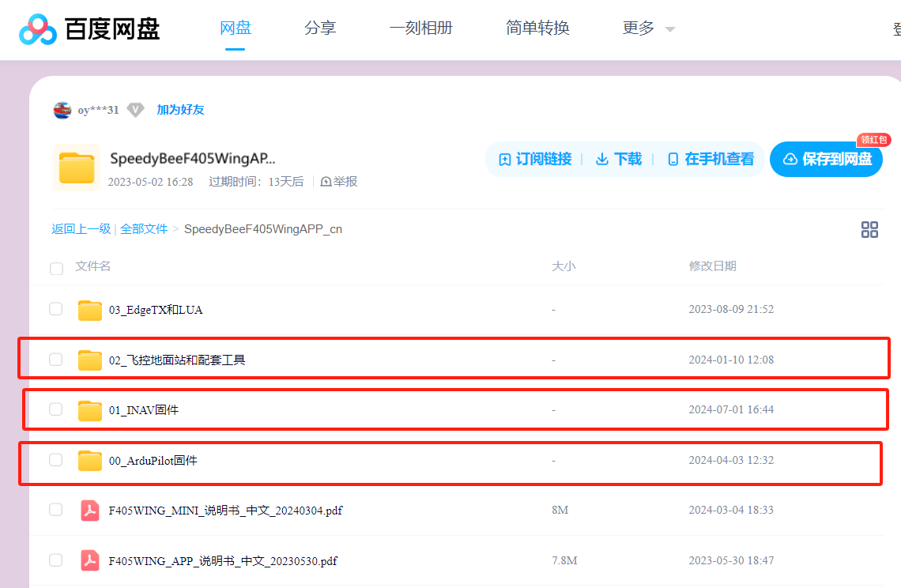Open folder 03_EdgeTX和LUA by name
Viewport: 901px width, 588px height.
coord(156,310)
